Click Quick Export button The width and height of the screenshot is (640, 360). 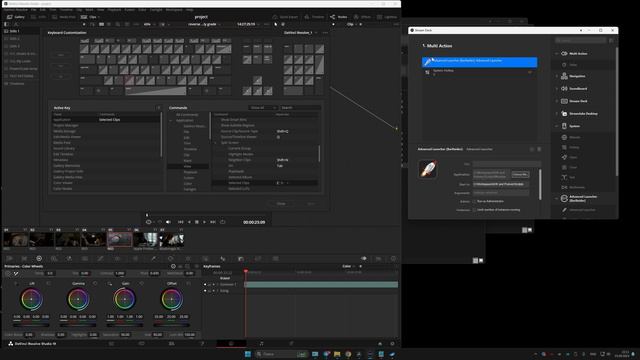coord(285,17)
